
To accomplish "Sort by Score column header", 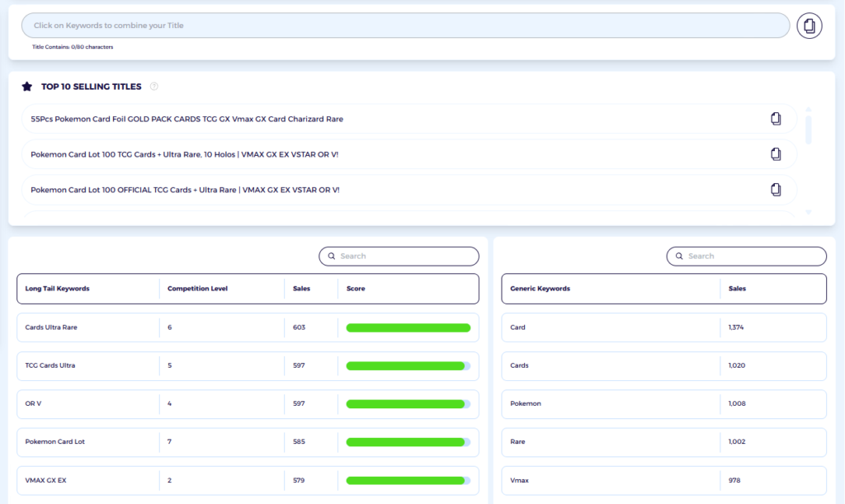I will (356, 289).
